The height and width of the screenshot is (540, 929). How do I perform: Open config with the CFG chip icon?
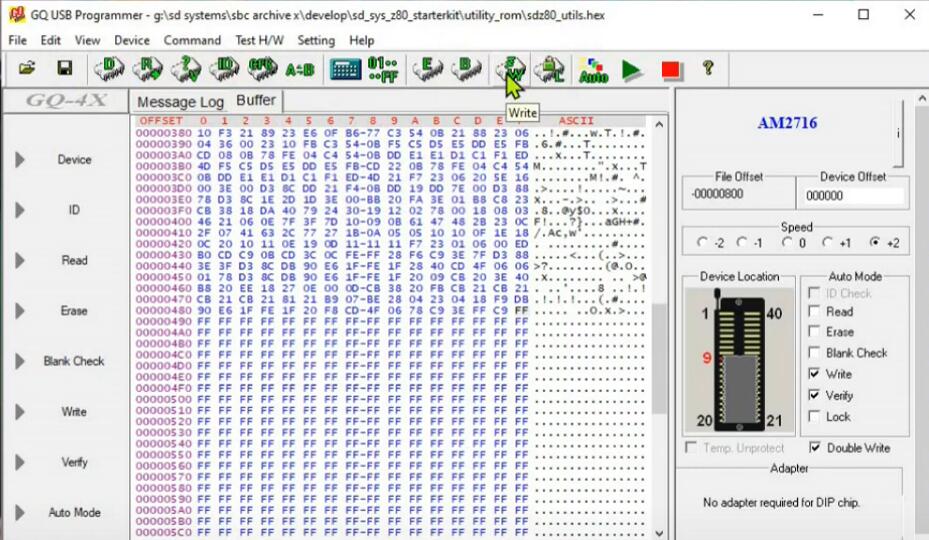pos(262,69)
